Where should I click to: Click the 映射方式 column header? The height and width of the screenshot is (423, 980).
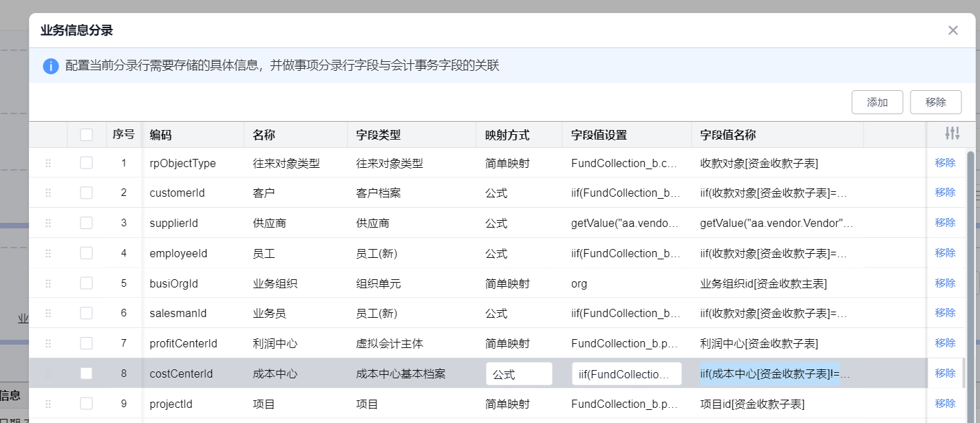point(507,135)
